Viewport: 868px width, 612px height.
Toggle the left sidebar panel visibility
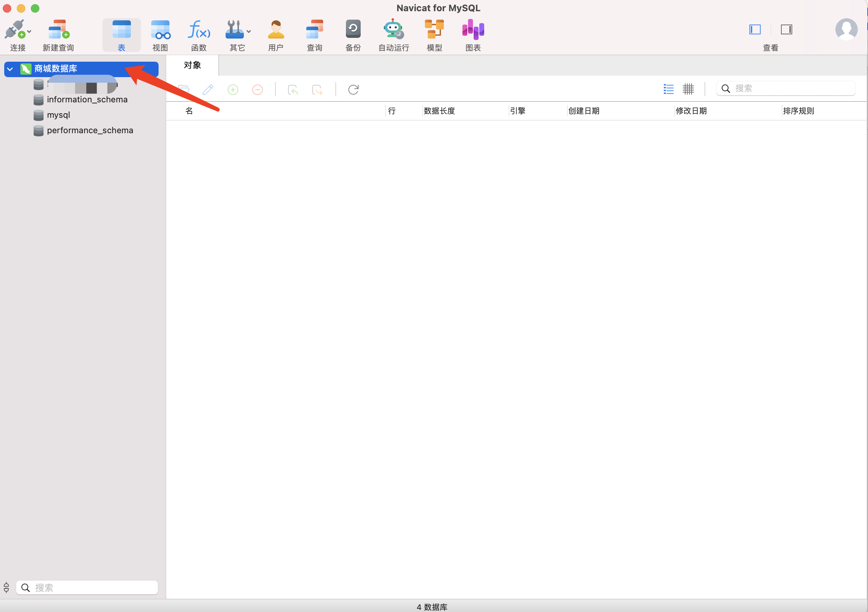pos(755,29)
